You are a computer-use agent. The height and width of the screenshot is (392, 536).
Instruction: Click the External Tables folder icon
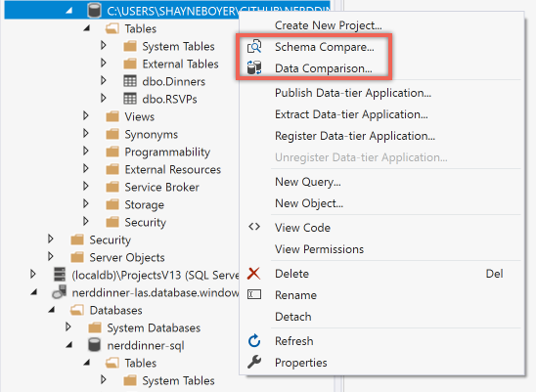130,64
